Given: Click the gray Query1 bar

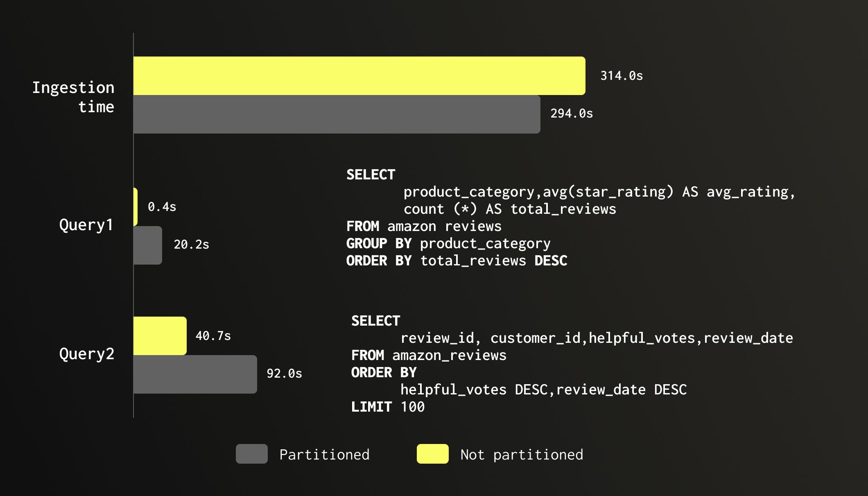Looking at the screenshot, I should [147, 245].
